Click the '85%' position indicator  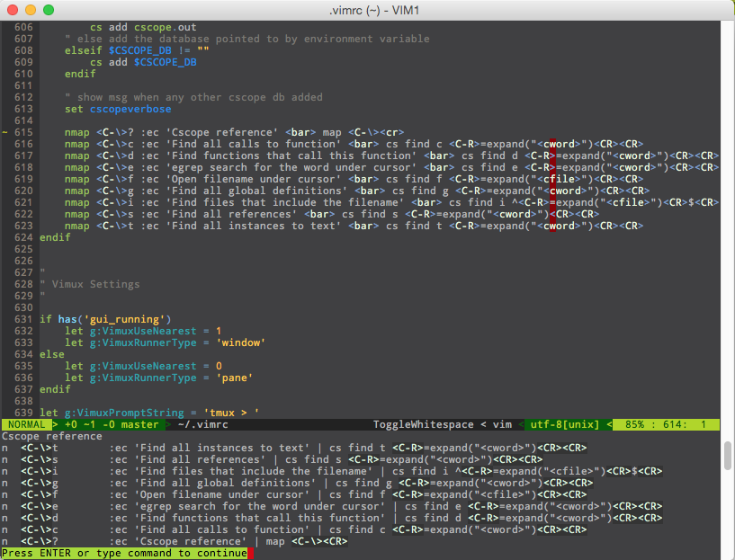[634, 424]
